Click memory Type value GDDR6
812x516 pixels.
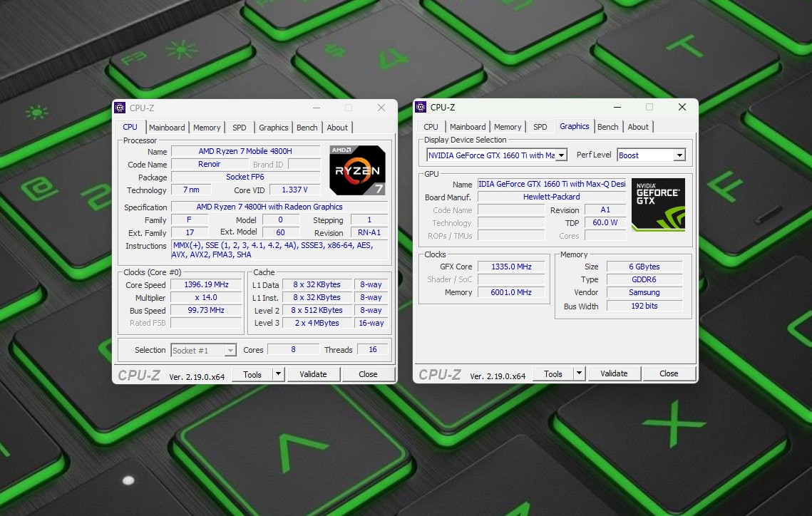644,279
